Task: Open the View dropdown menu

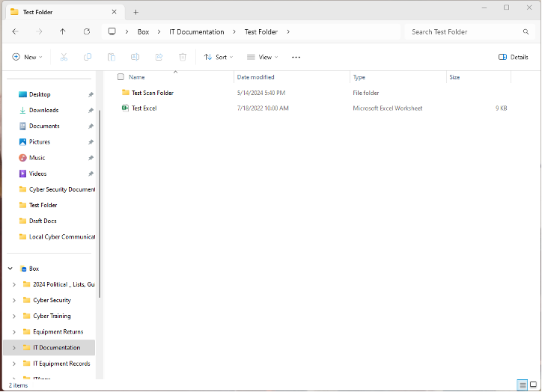Action: (x=262, y=57)
